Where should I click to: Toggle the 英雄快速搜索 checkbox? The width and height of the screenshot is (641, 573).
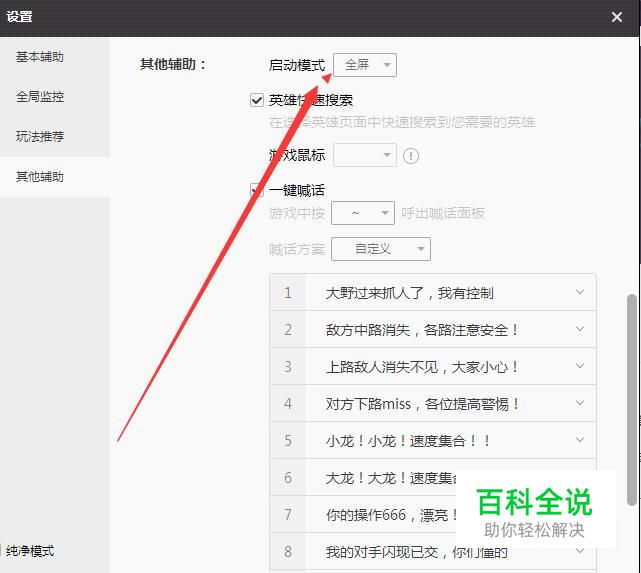pos(257,100)
